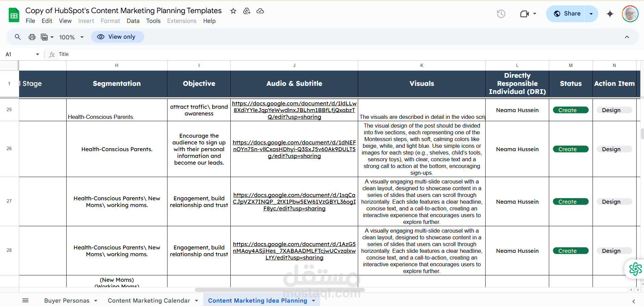
Task: Click the side panel collapse arrow
Action: click(634, 301)
